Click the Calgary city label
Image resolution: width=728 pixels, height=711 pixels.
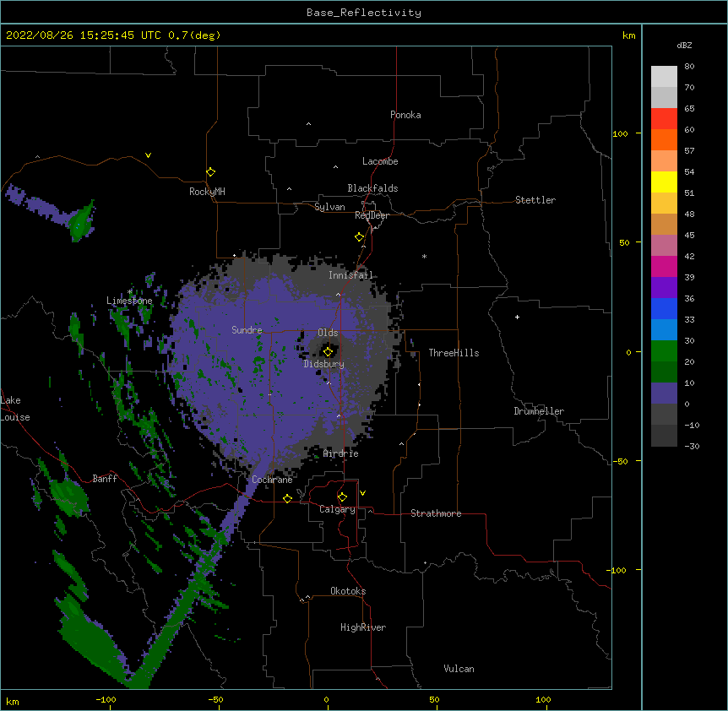coord(337,509)
